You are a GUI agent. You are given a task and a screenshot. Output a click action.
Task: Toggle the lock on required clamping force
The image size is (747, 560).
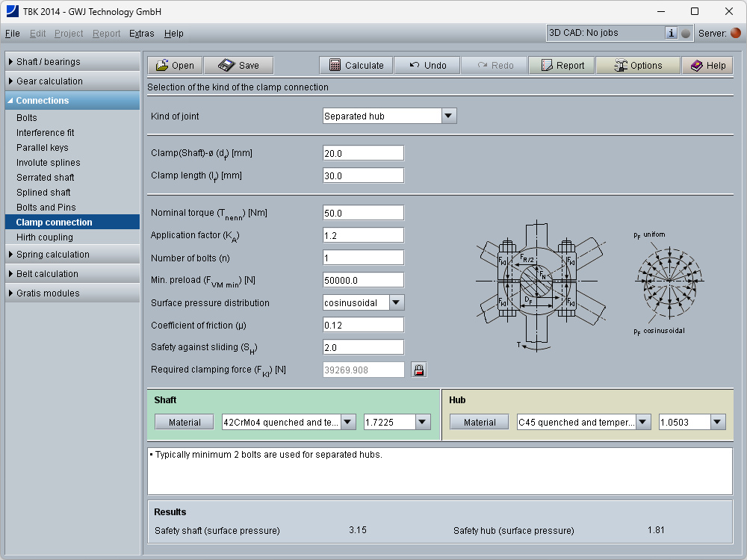[x=418, y=370]
